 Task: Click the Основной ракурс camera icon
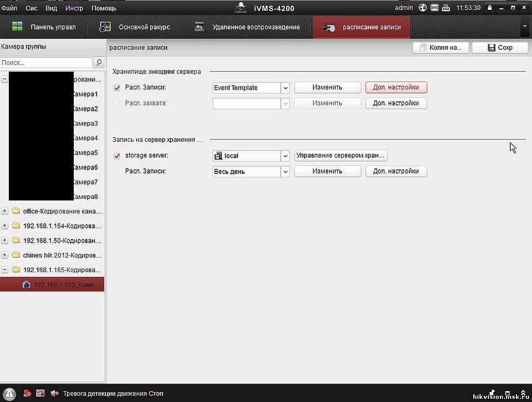(105, 27)
